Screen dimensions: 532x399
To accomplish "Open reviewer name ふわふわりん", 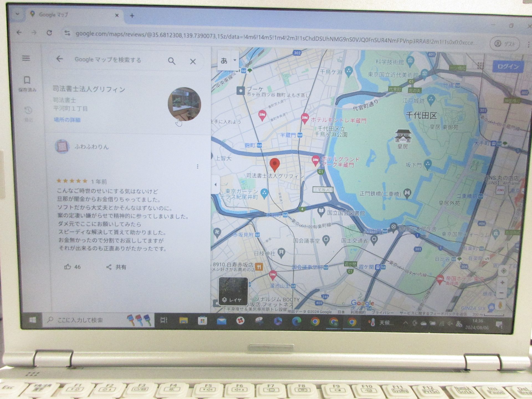I will (91, 147).
